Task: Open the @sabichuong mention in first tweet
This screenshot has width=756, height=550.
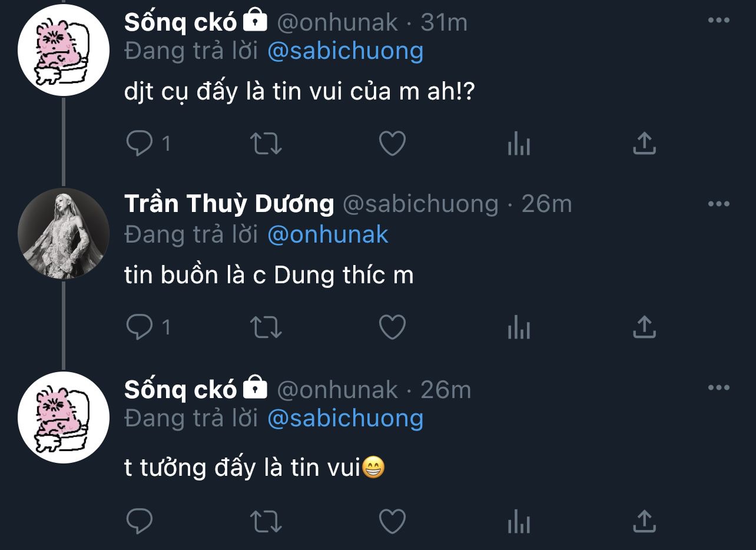Action: (345, 51)
